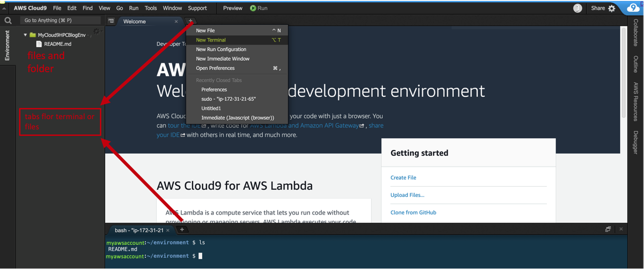Image resolution: width=644 pixels, height=269 pixels.
Task: Reopen the closed sudo ip-172-31-21-65 tab
Action: click(237, 99)
